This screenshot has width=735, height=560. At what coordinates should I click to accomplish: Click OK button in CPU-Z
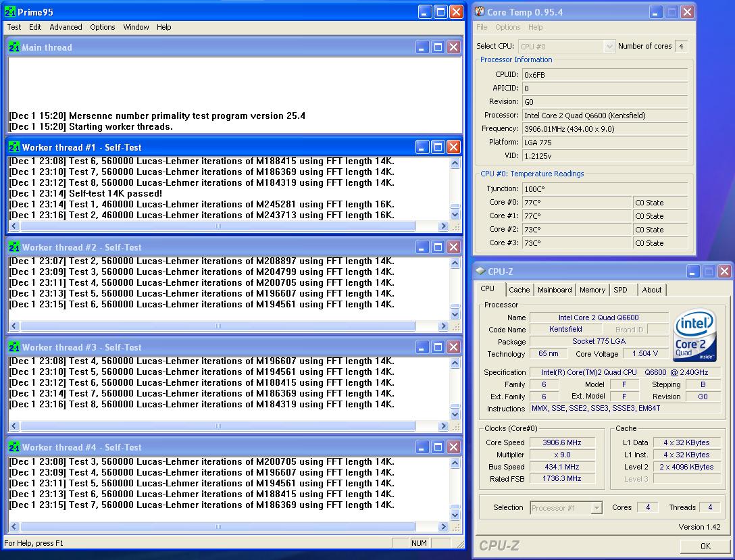[x=705, y=546]
